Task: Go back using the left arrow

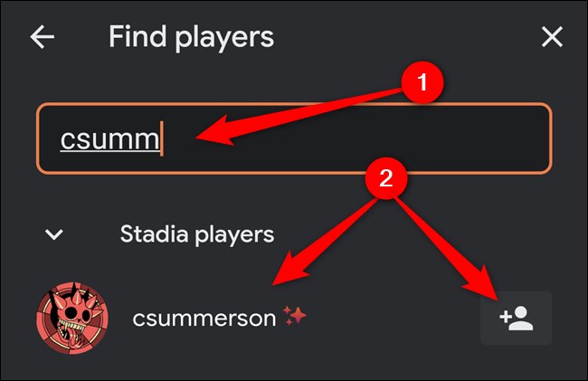Action: [43, 37]
